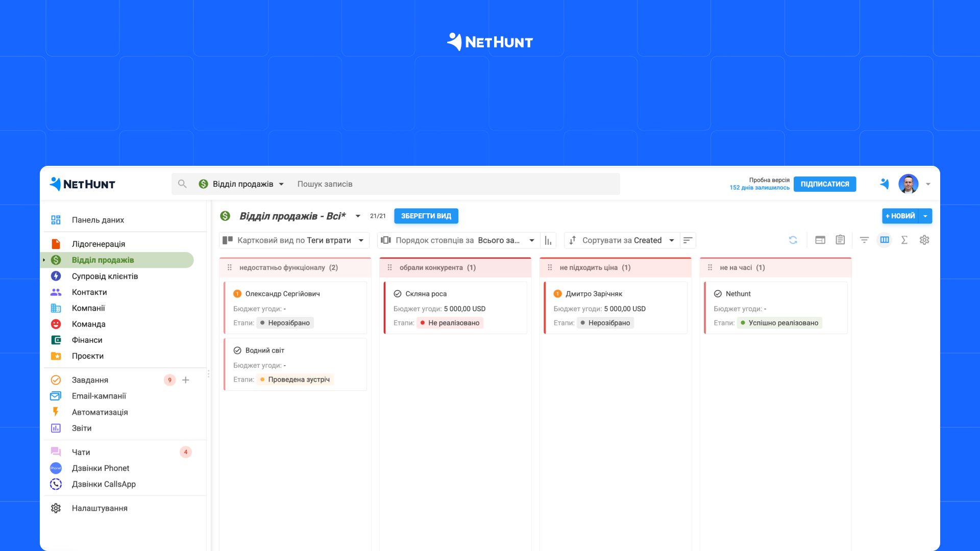980x551 pixels.
Task: Open Чати speech bubble icon
Action: click(56, 452)
